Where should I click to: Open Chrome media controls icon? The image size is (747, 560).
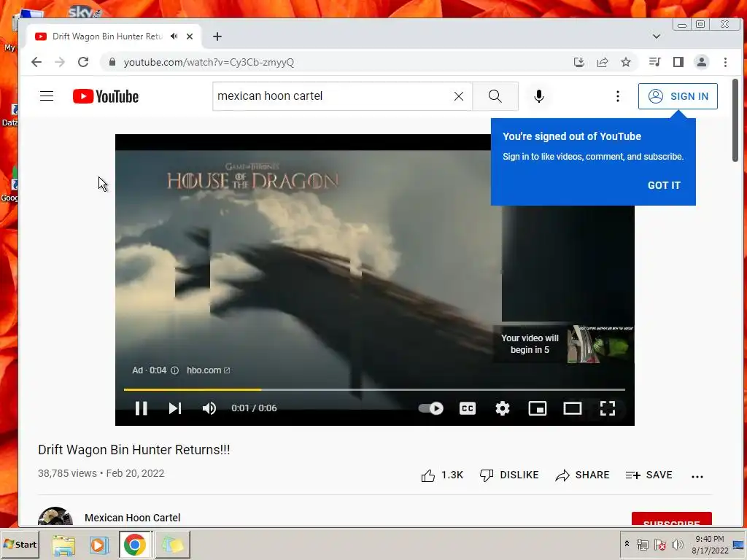(x=654, y=62)
